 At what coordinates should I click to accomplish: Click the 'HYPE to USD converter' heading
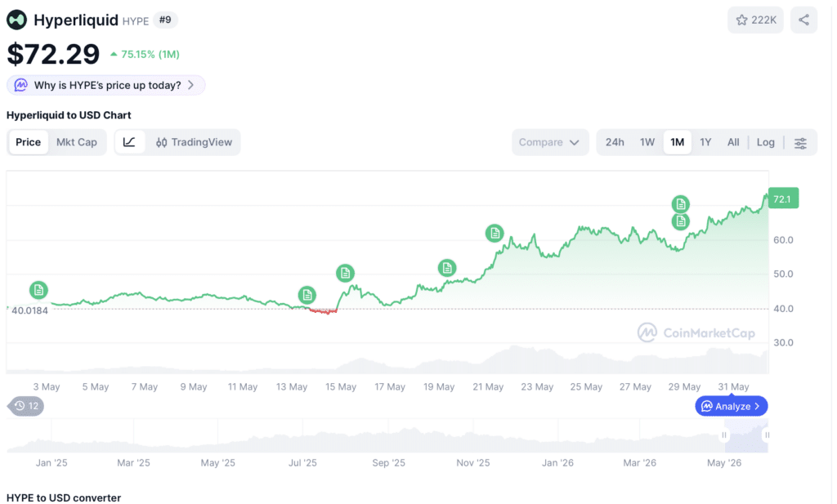click(x=64, y=497)
